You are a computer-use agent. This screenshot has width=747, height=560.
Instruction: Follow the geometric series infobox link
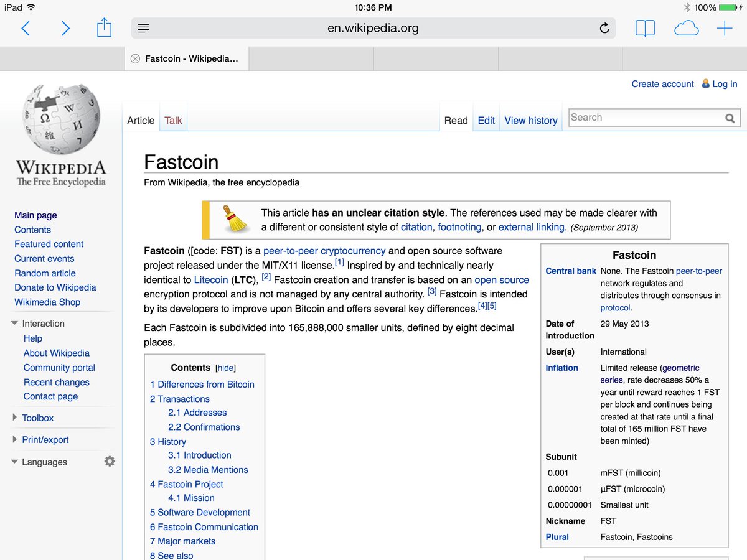[x=650, y=374]
